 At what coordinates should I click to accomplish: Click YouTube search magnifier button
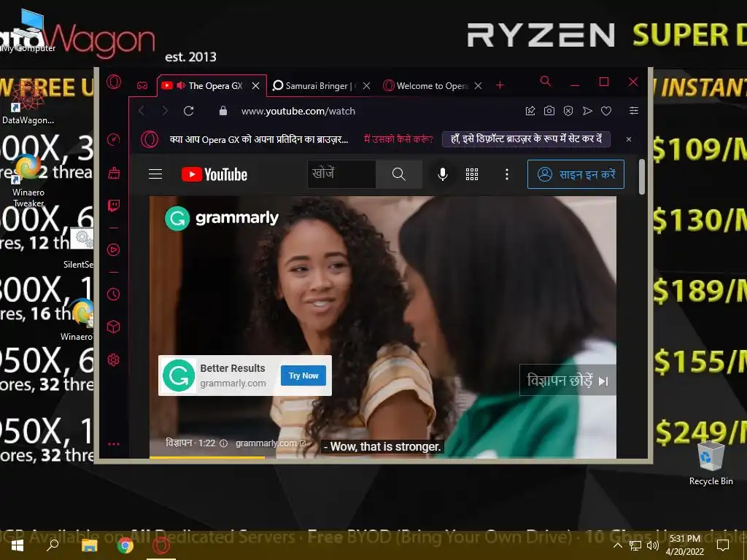point(399,174)
